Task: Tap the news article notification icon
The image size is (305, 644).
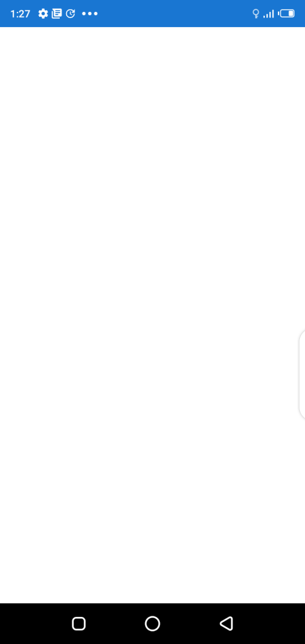Action: pyautogui.click(x=57, y=14)
